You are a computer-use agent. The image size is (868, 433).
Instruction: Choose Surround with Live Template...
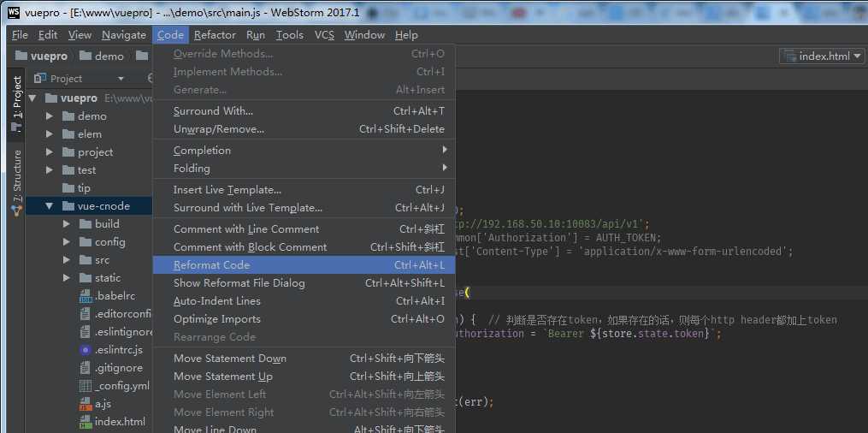(x=304, y=208)
